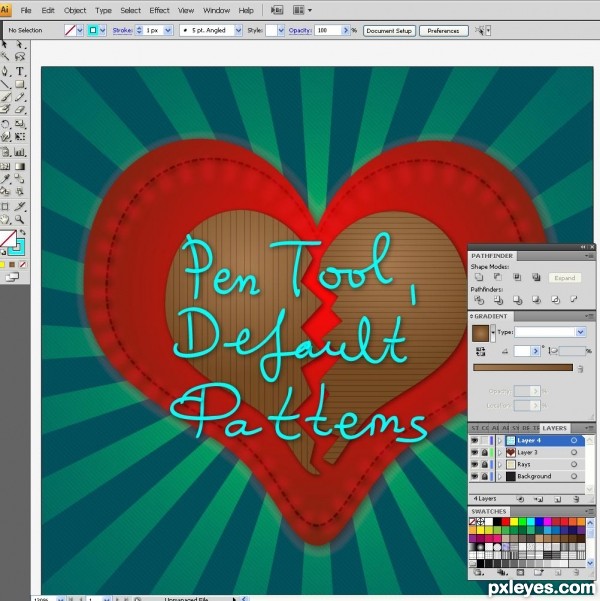
Task: Choose the Lasso tool
Action: [20, 57]
